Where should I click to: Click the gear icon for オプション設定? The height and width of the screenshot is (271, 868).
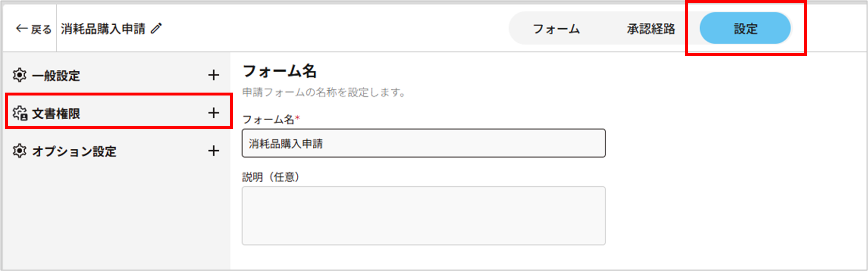[19, 151]
